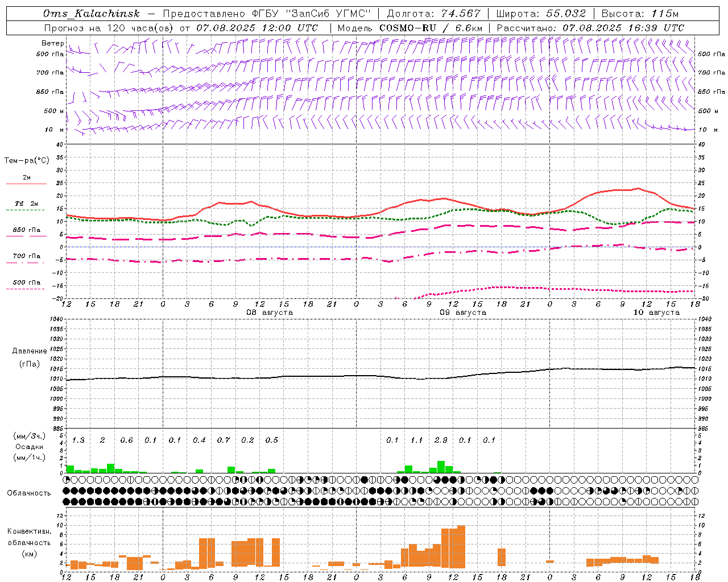The height and width of the screenshot is (582, 728).
Task: Click the station name Oms_Kalachinsk
Action: 91,14
